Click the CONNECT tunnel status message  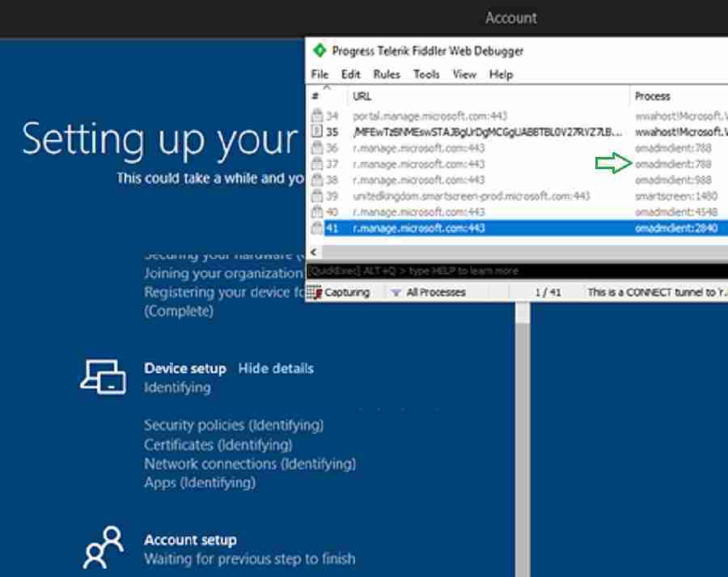click(x=657, y=292)
